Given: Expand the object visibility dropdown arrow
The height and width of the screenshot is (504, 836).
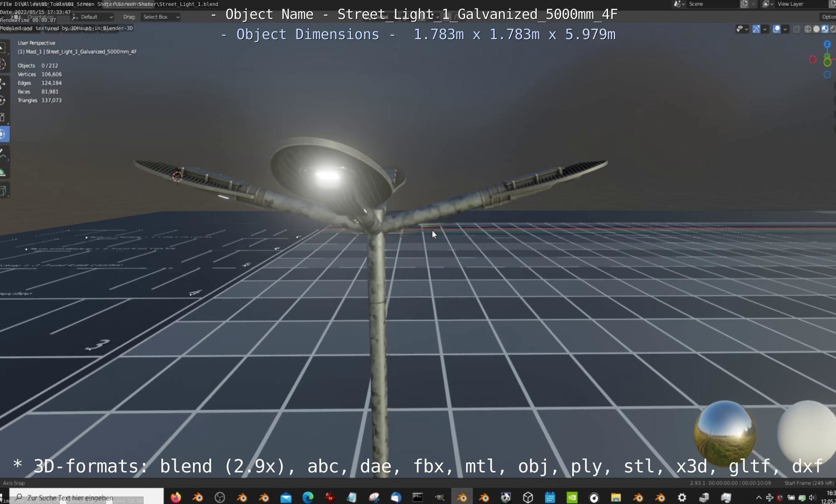Looking at the screenshot, I should [x=746, y=29].
